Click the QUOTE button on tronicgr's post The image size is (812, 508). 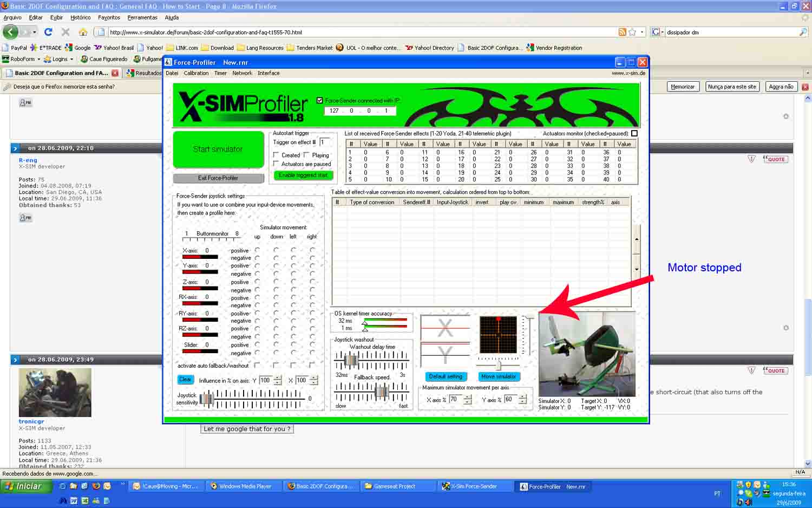coord(775,370)
